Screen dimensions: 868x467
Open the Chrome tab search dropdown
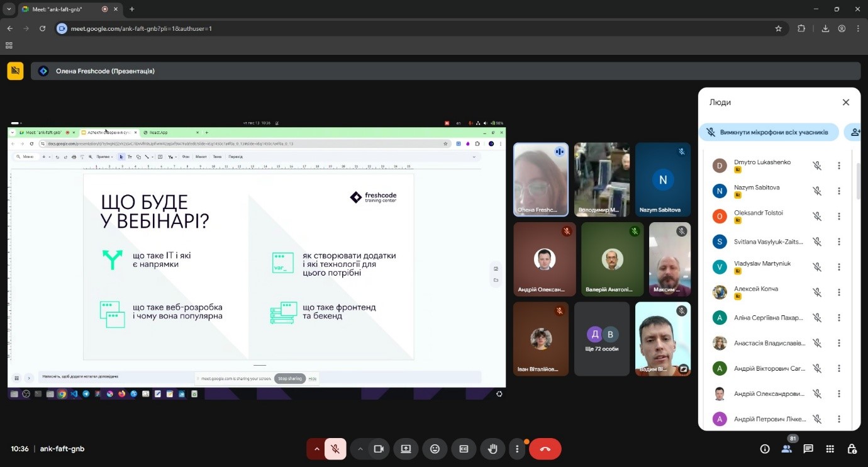pos(9,9)
